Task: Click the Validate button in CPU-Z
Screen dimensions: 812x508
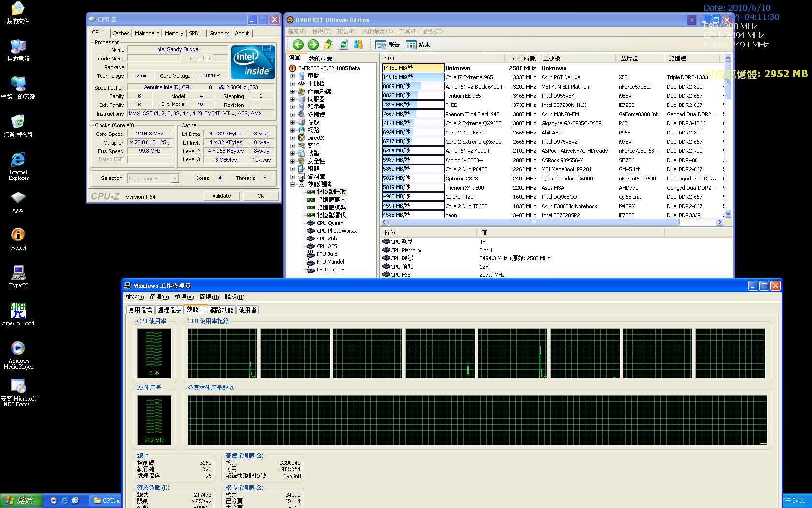Action: [x=222, y=195]
